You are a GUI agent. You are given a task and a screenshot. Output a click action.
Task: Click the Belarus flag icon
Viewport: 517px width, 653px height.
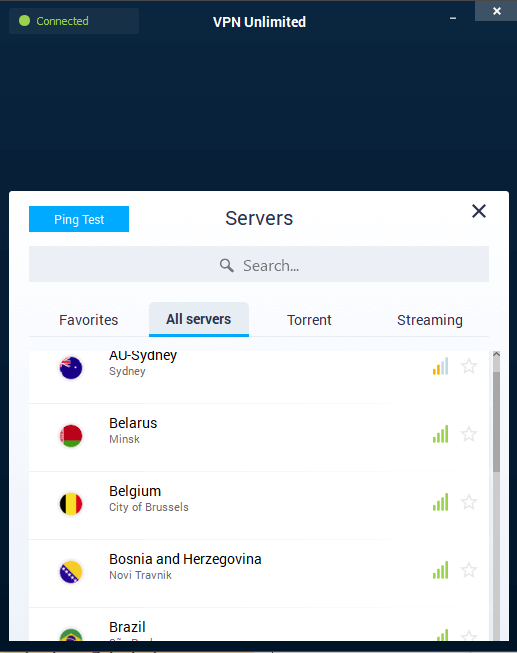71,436
